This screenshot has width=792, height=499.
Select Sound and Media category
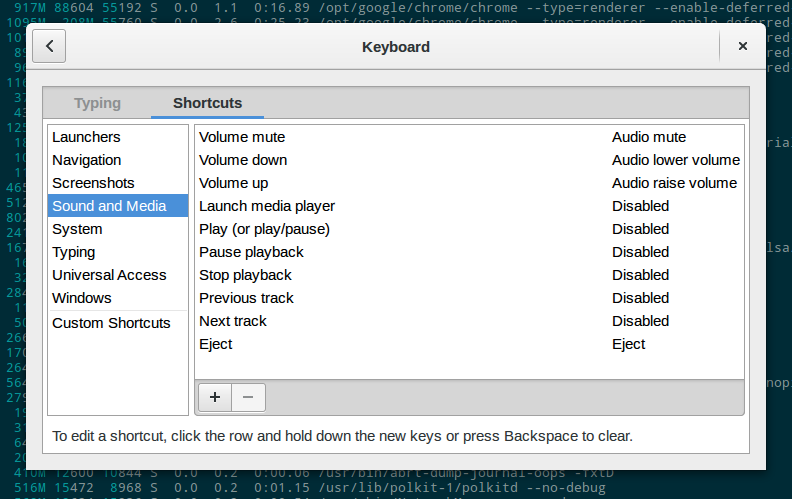[109, 206]
